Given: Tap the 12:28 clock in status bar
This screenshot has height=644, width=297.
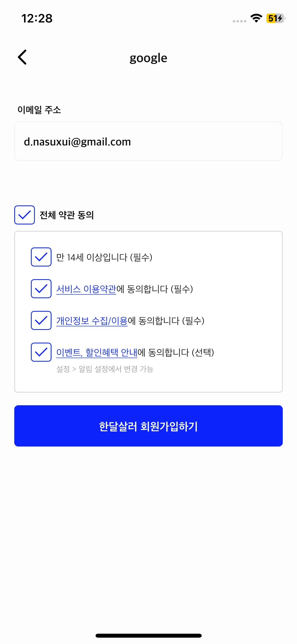Looking at the screenshot, I should 37,19.
